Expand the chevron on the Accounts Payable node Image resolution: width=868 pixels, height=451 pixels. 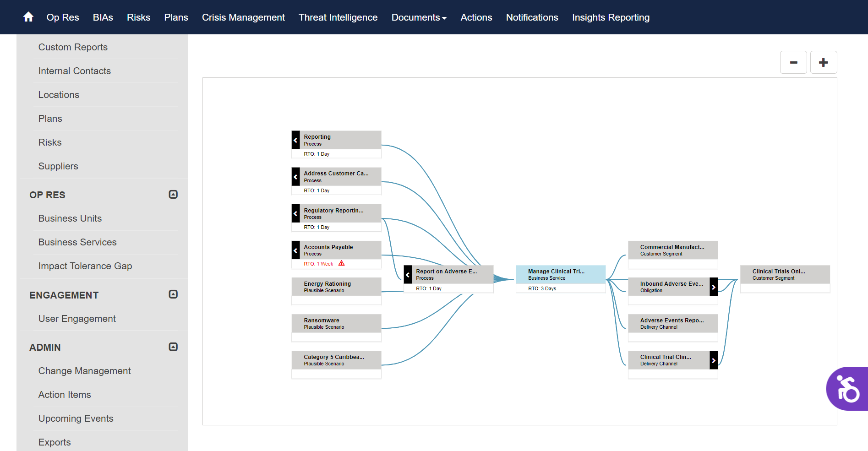295,250
